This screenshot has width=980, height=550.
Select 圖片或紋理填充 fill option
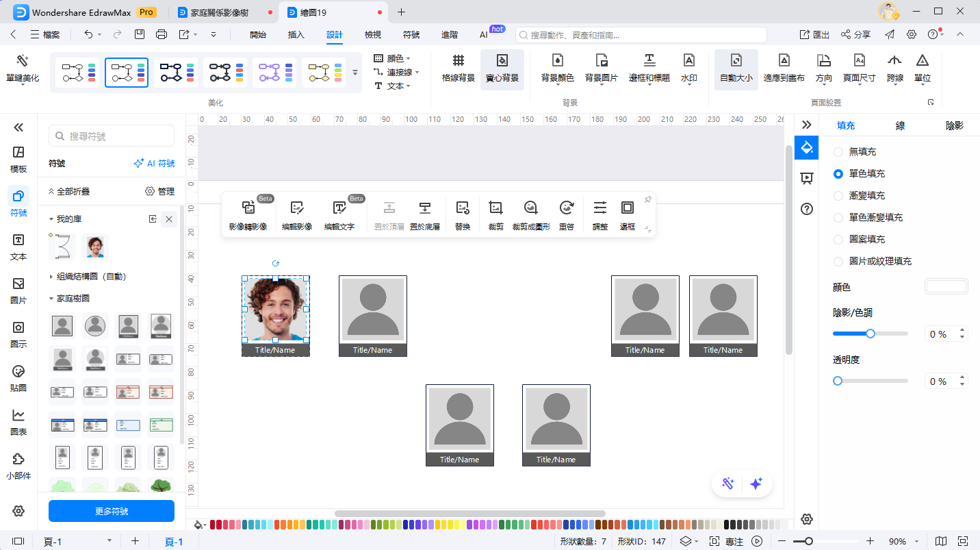(838, 262)
